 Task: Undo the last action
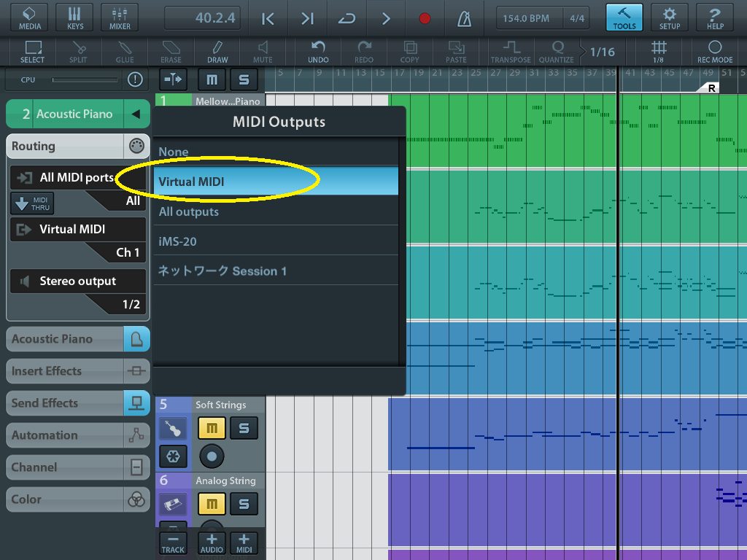318,52
